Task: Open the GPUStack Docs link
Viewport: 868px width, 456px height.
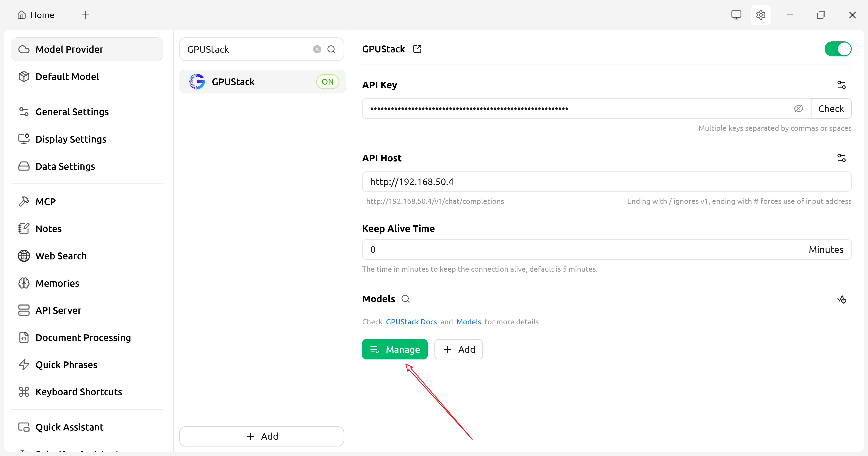Action: tap(411, 322)
